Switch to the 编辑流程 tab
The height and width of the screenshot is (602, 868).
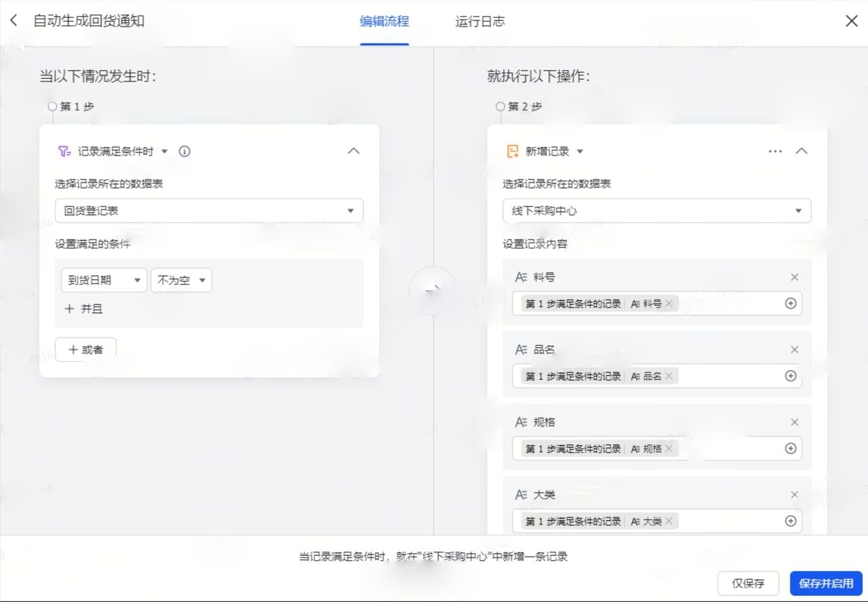(384, 21)
